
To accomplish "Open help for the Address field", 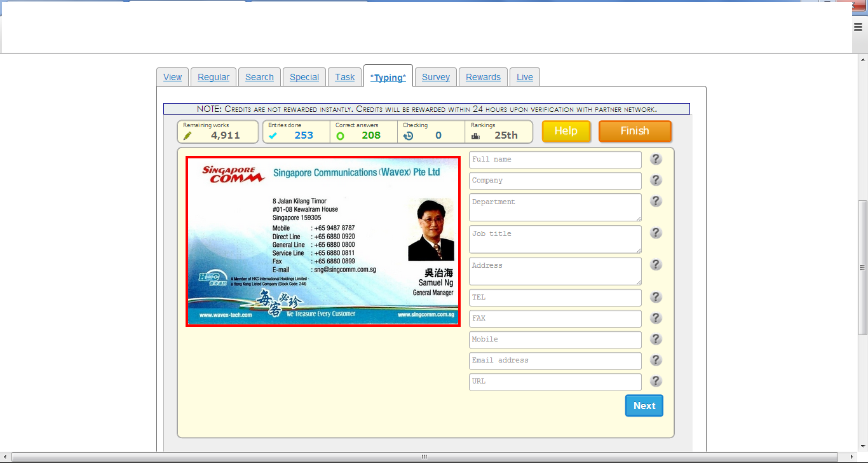I will (656, 265).
